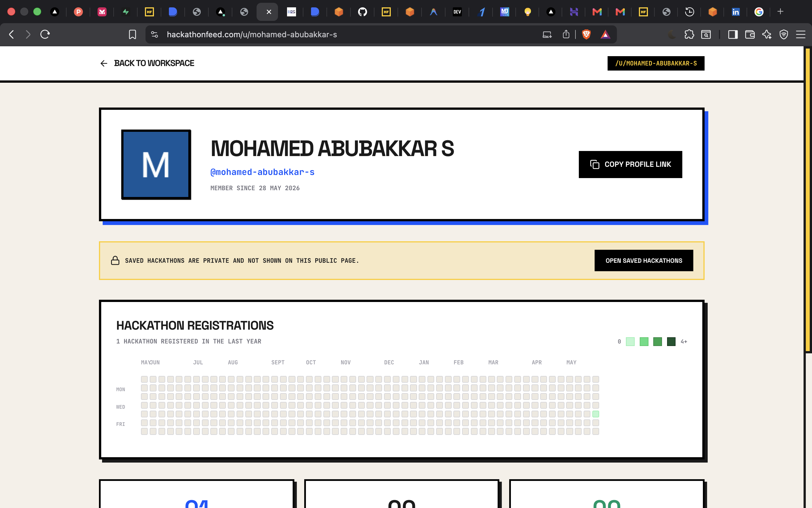Click the Hackathon Registrations heading
The image size is (812, 508).
point(195,325)
